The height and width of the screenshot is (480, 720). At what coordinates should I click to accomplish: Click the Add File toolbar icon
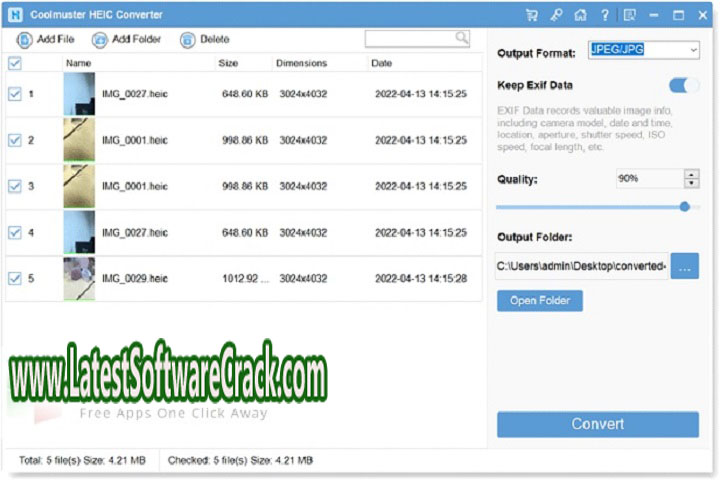pos(24,40)
